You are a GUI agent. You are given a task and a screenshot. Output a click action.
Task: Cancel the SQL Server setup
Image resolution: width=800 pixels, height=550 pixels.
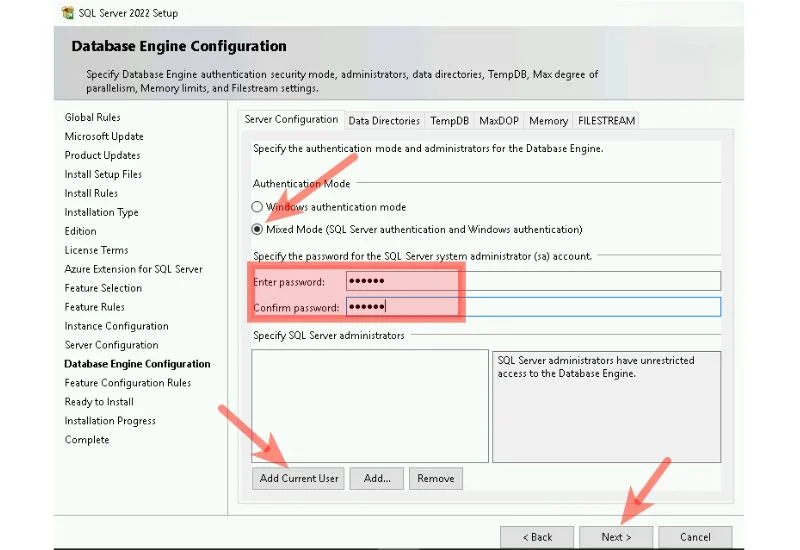[695, 537]
